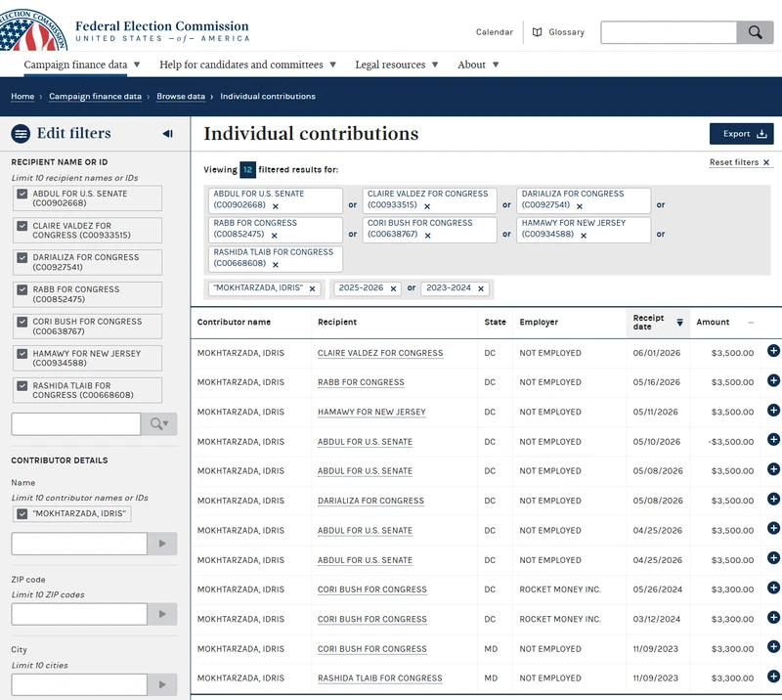Uncheck CORI BUSH FOR CONGRESS recipient checkbox
Screen dimensions: 782x700
22,322
